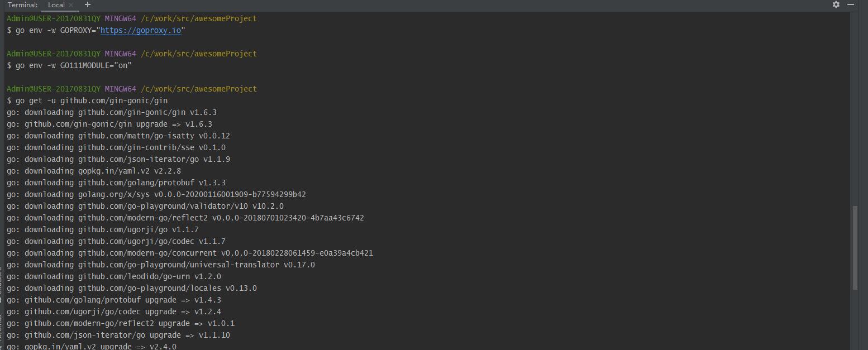
Task: Click line downloading gopkg.in/yaml.v2 v2.2.8
Action: coord(94,171)
